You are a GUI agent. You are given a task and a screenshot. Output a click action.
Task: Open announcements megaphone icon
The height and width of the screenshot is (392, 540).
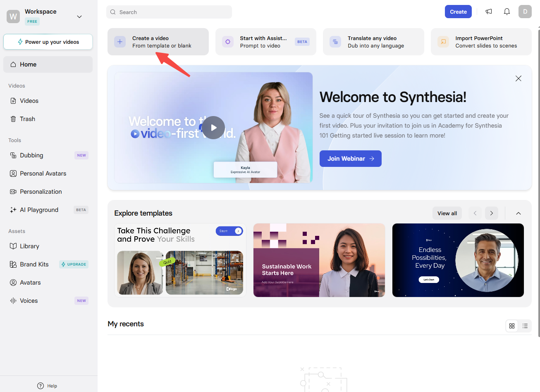489,12
